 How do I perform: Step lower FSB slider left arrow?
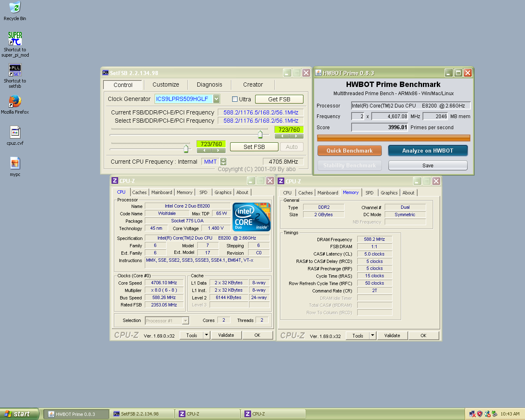tap(204, 151)
